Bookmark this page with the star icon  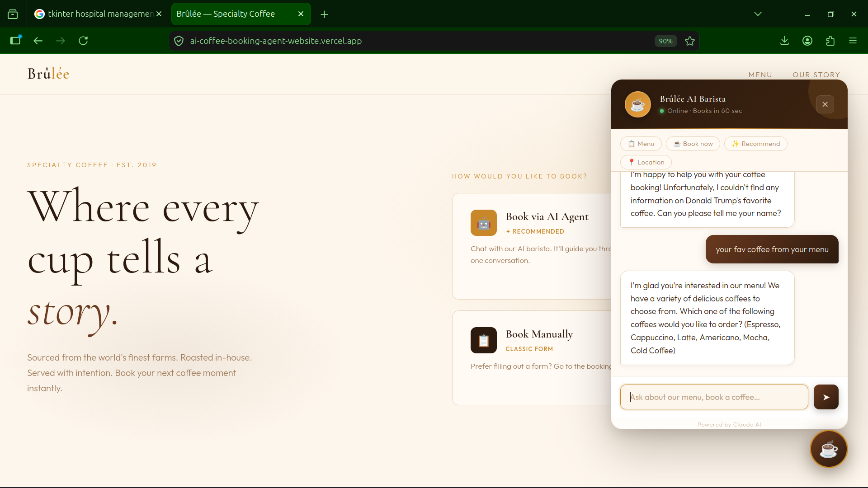pyautogui.click(x=690, y=41)
